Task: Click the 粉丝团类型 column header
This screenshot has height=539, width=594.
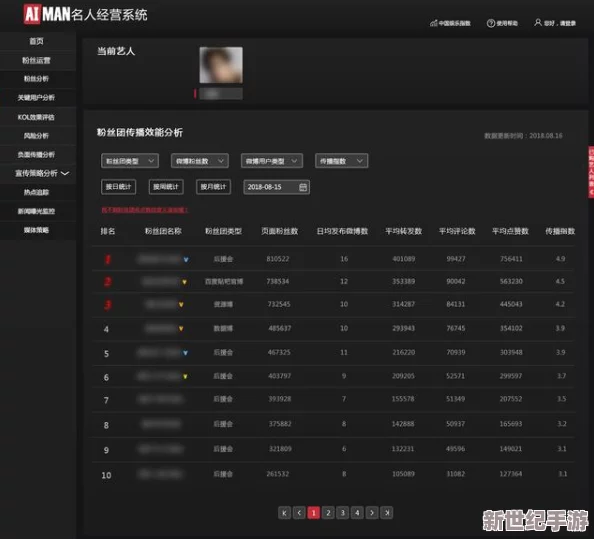Action: pyautogui.click(x=224, y=231)
